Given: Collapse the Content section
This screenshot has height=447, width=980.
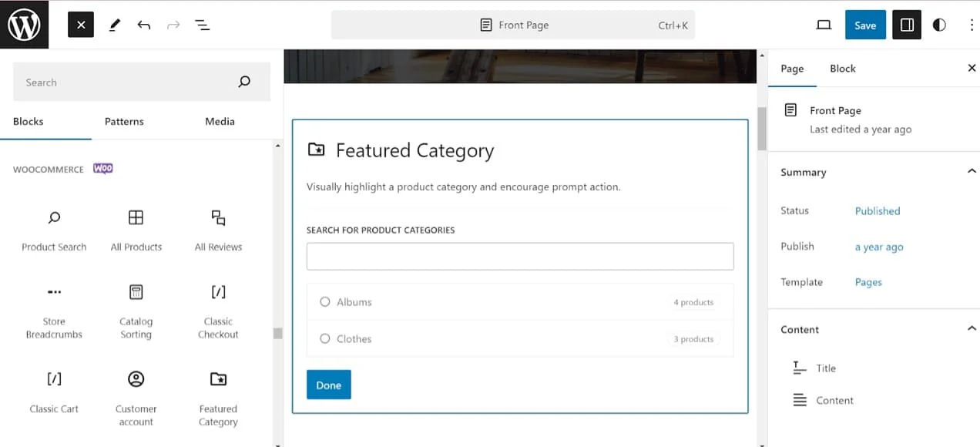Looking at the screenshot, I should pos(971,329).
